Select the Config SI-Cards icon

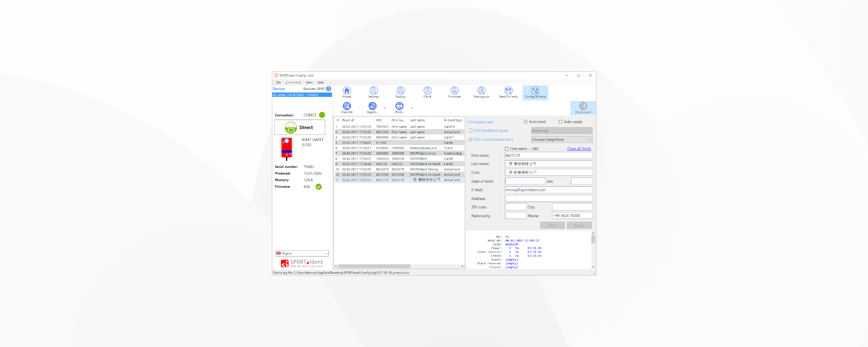coord(535,92)
